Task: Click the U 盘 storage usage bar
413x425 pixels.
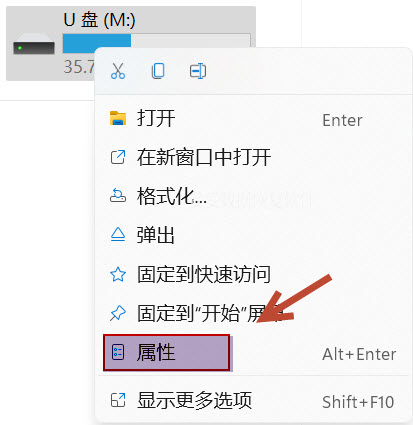Action: (x=157, y=43)
